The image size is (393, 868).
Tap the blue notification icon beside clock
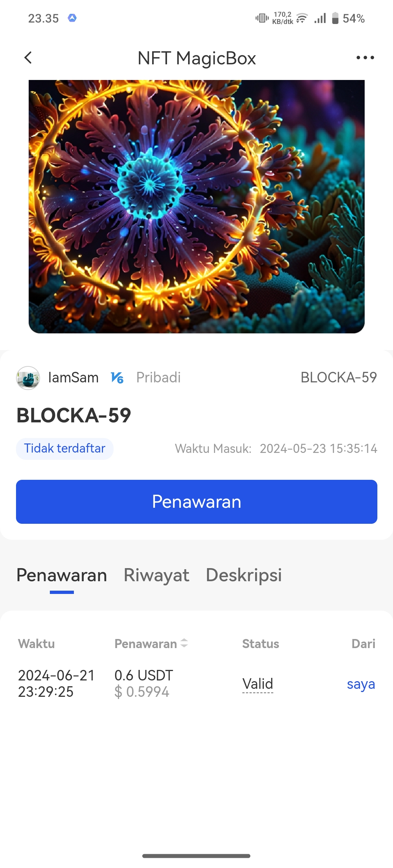coord(72,18)
